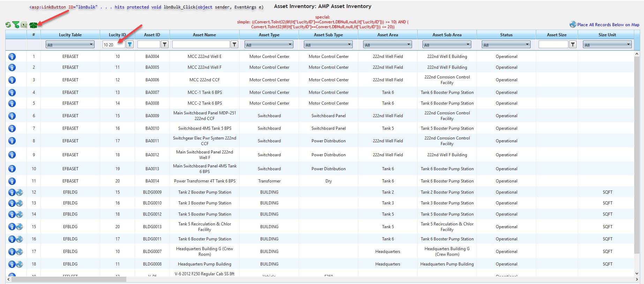Click the Headquarters Pump Building asset name cell
Image resolution: width=644 pixels, height=284 pixels.
(x=204, y=264)
